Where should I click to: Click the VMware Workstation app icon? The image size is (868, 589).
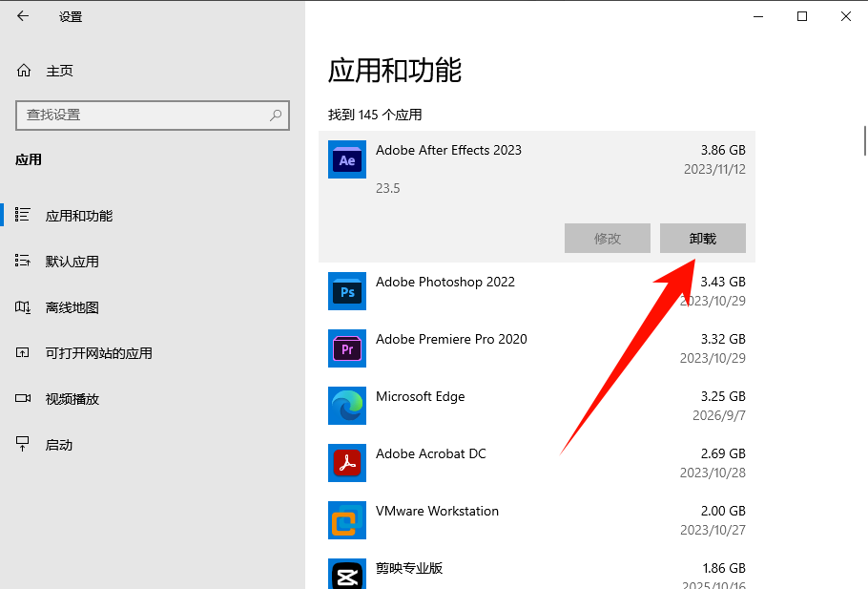(347, 520)
